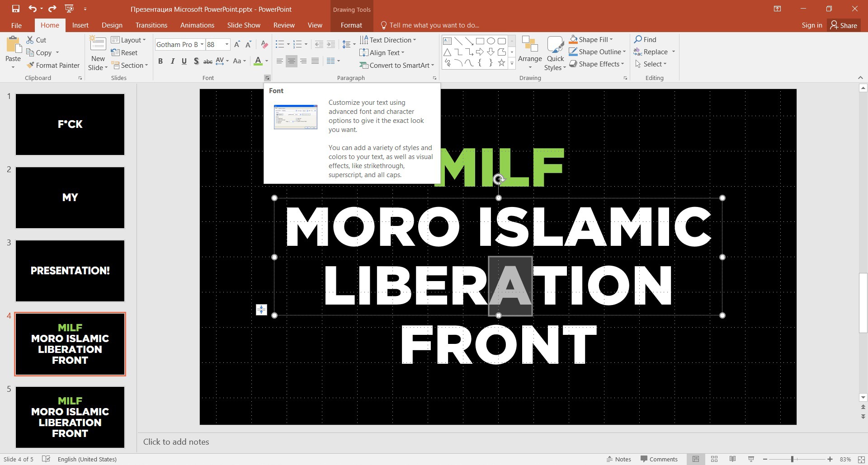Start slideshow from beginning icon in title bar
Viewport: 868px width, 465px height.
click(69, 9)
